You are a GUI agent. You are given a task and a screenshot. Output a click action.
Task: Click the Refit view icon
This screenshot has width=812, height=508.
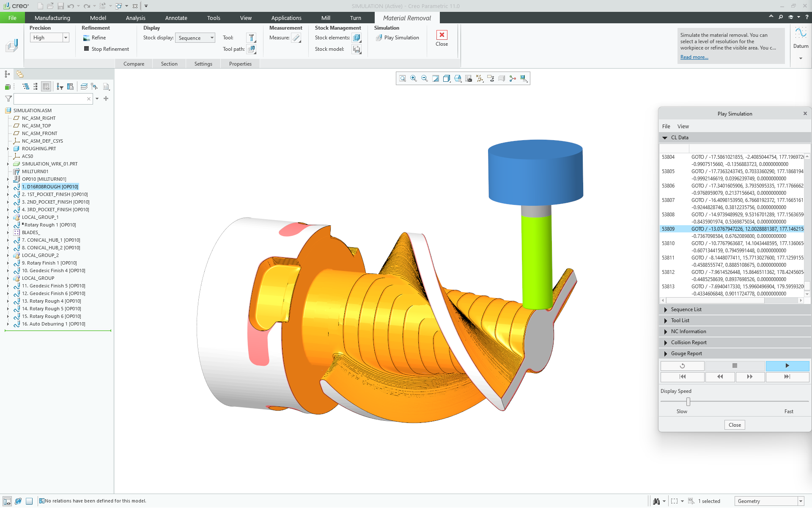403,79
